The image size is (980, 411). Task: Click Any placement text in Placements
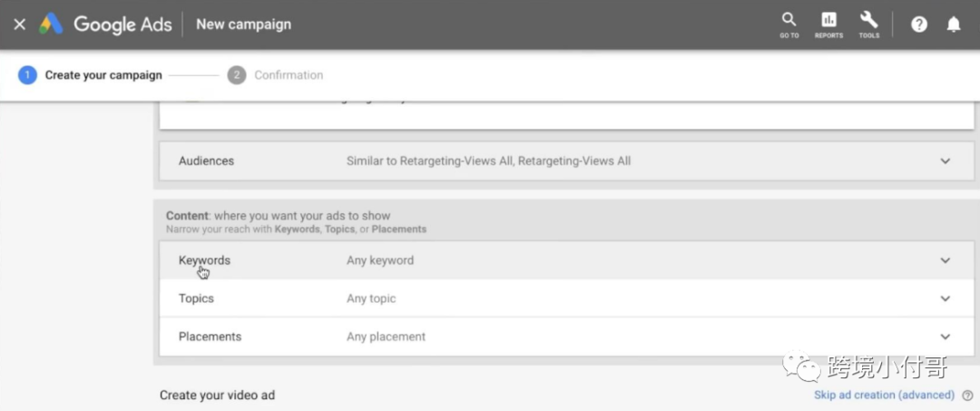tap(387, 337)
